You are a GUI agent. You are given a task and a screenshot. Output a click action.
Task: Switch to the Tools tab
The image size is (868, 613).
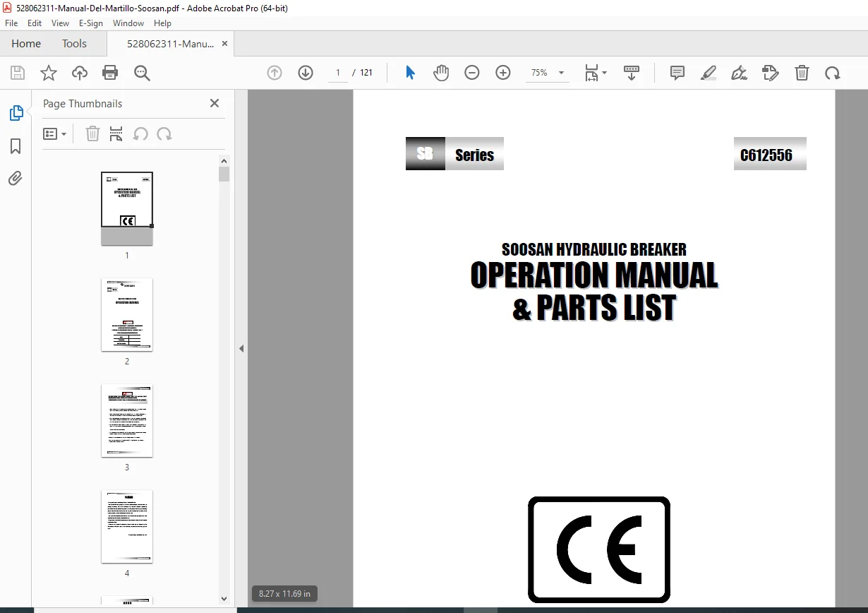(74, 44)
